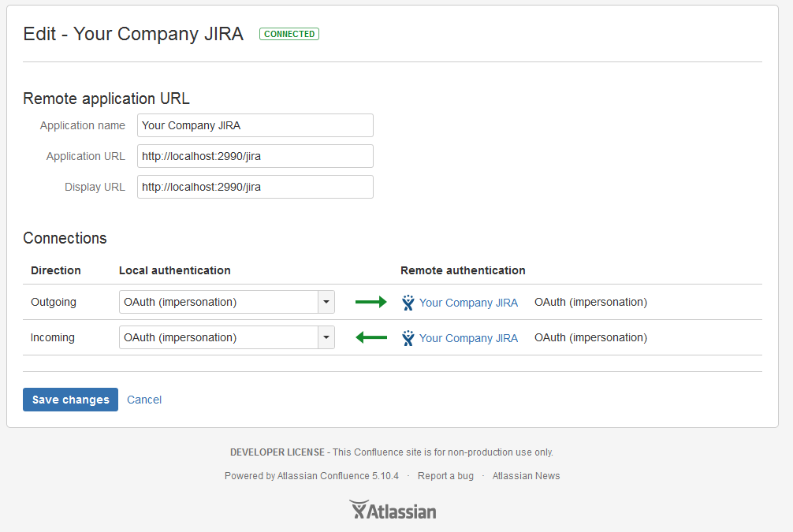Open the Your Company JIRA link in the Outgoing row
The height and width of the screenshot is (532, 793).
coord(469,302)
